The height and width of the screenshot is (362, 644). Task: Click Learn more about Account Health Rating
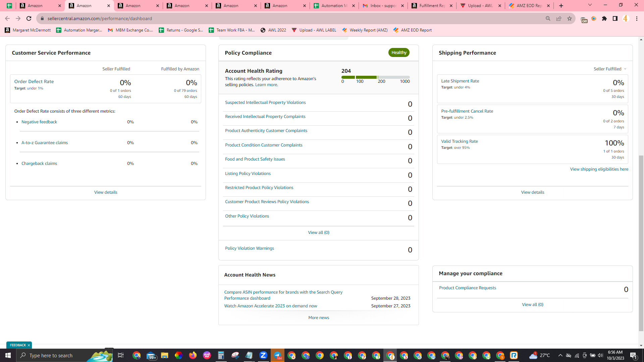(266, 84)
